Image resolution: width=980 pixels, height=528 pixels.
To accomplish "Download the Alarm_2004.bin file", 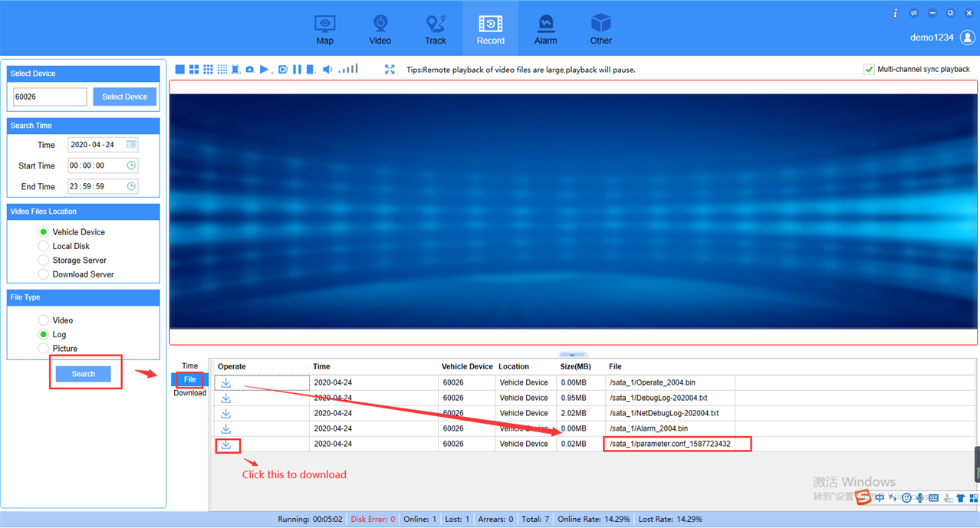I will [225, 428].
